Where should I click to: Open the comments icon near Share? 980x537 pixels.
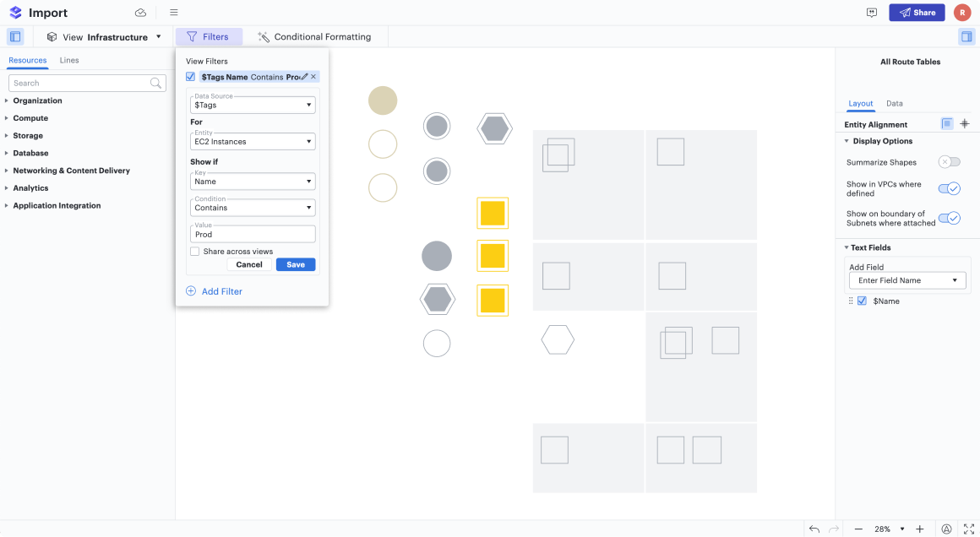coord(872,13)
